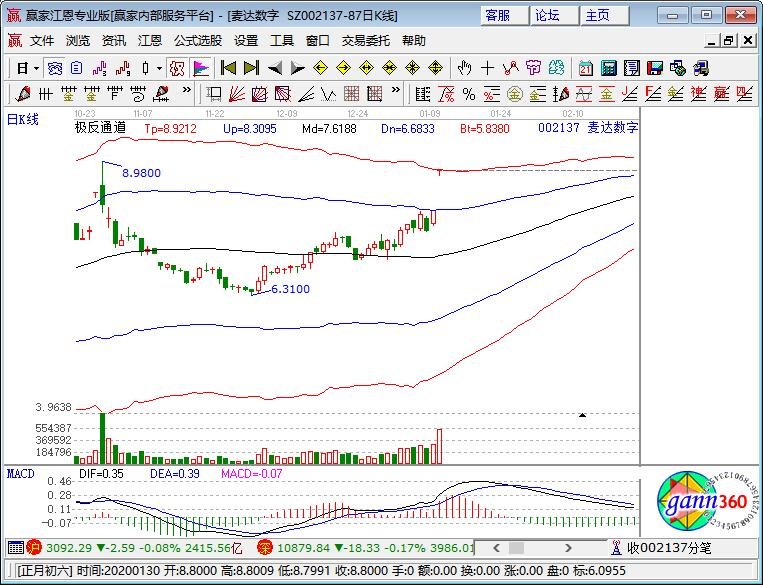Click yellow diamond left-arrow icon
763x585 pixels.
pyautogui.click(x=320, y=68)
